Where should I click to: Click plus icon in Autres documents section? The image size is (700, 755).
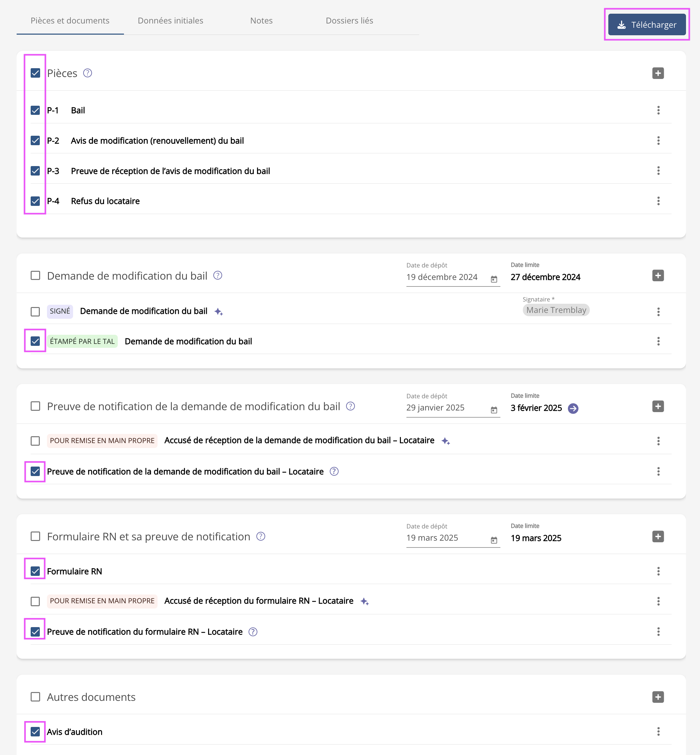[x=658, y=697]
